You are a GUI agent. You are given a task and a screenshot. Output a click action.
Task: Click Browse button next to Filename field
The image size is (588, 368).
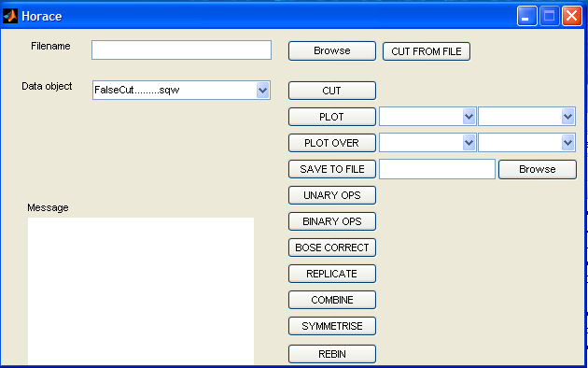click(332, 50)
